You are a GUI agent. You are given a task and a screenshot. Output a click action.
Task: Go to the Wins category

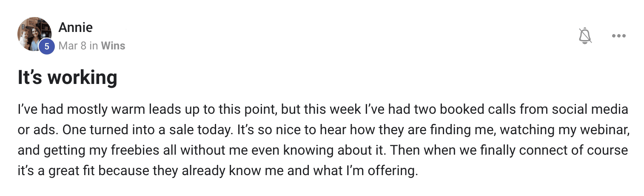[113, 46]
